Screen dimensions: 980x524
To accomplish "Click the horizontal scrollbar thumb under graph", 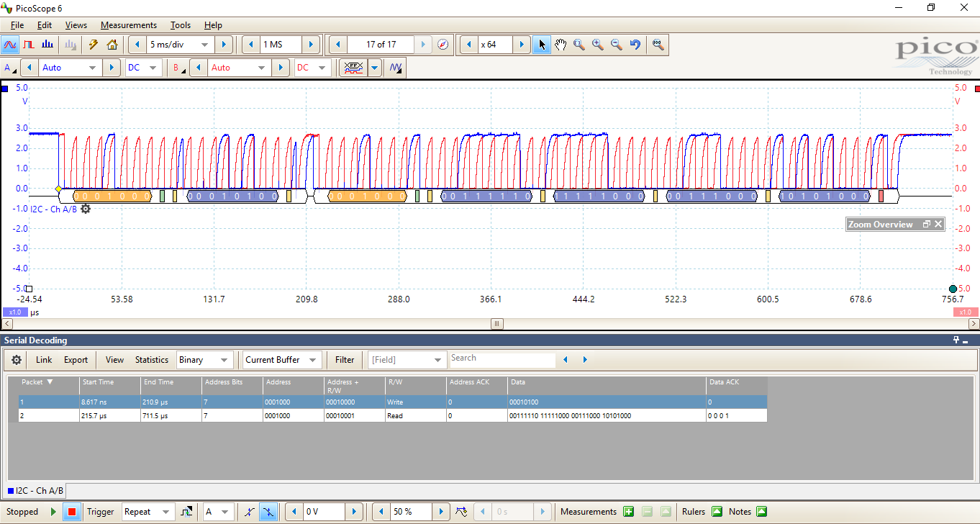I will pos(496,324).
